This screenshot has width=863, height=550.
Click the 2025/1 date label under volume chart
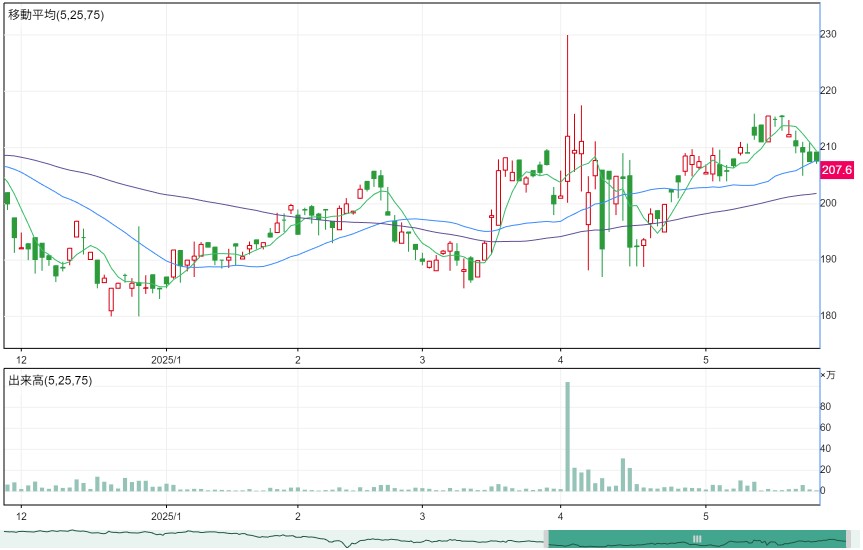166,516
